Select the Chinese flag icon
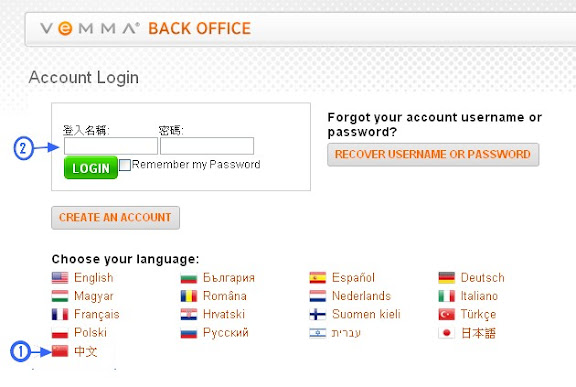 60,351
